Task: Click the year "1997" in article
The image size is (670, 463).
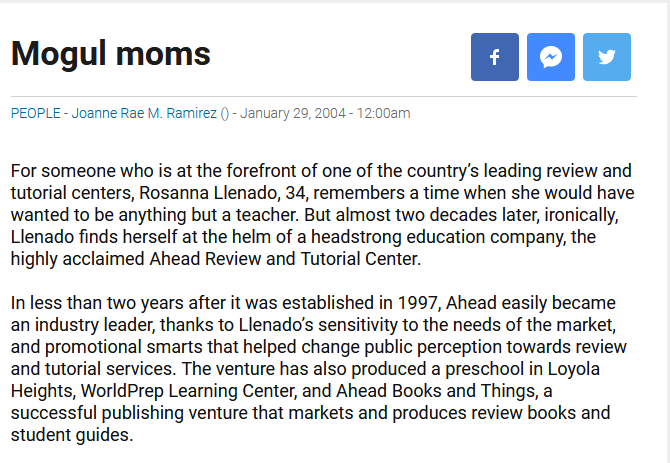Action: [417, 303]
